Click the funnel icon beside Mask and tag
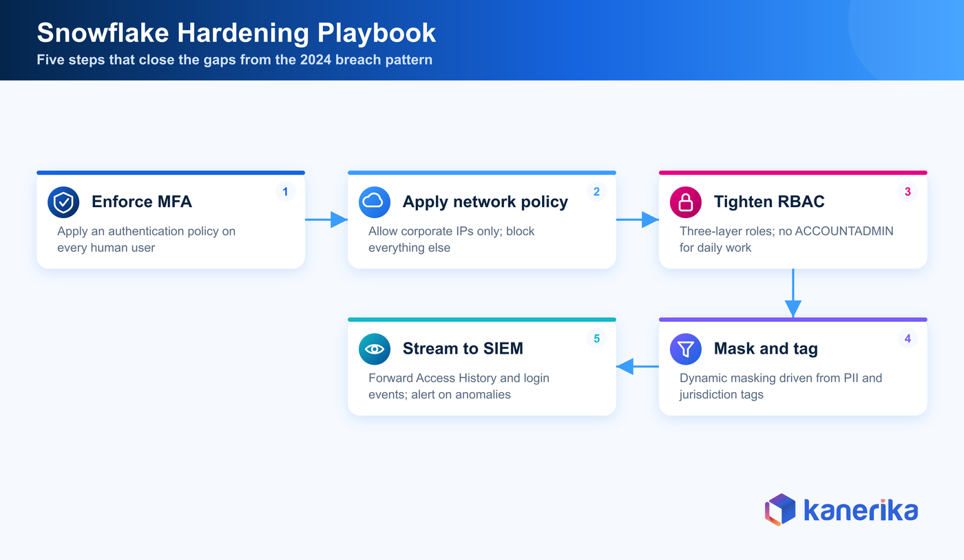Image resolution: width=964 pixels, height=560 pixels. coord(686,349)
